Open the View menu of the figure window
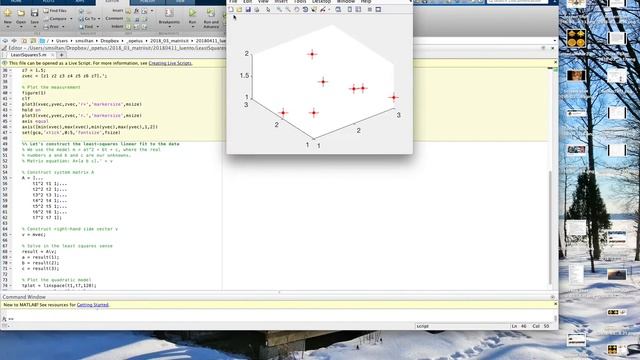The width and height of the screenshot is (640, 360). pyautogui.click(x=263, y=2)
